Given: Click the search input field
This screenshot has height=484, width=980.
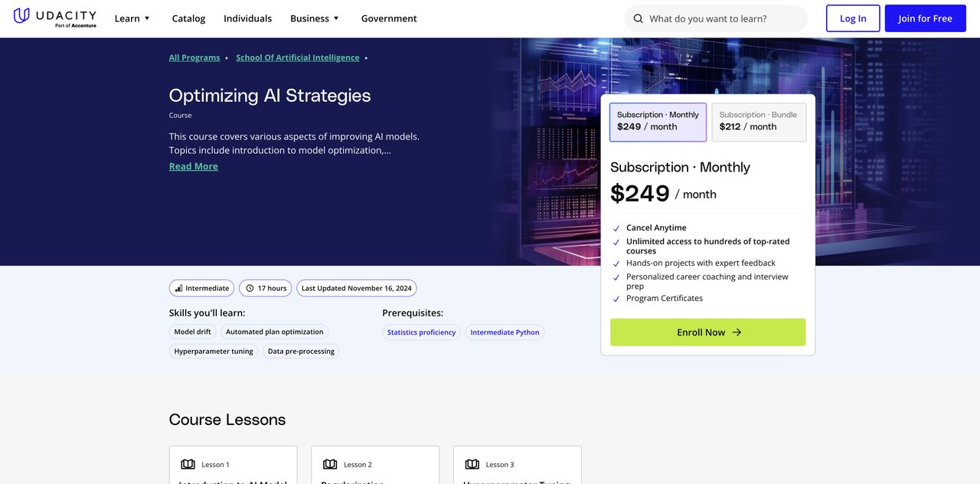Looking at the screenshot, I should tap(716, 18).
